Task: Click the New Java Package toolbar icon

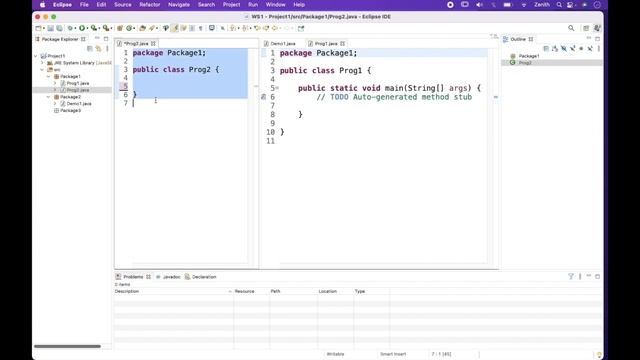Action: (x=120, y=28)
